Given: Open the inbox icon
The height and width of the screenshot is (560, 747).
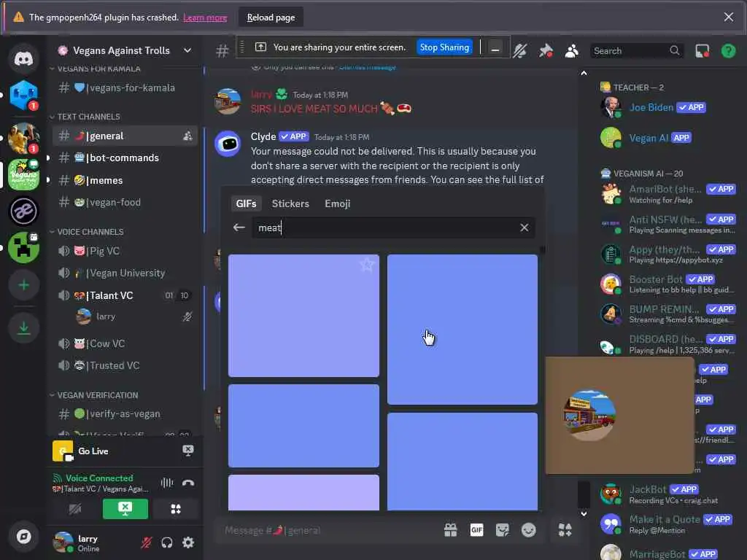Looking at the screenshot, I should [703, 51].
